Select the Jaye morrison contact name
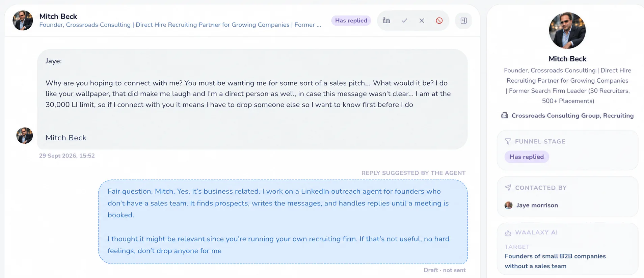Screen dimensions: 644x278 click(x=537, y=205)
